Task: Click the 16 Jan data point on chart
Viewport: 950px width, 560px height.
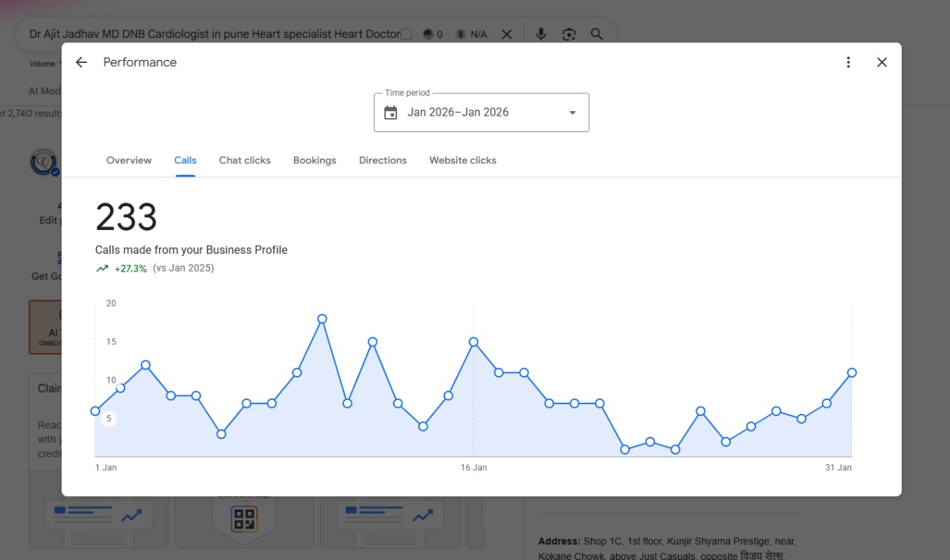Action: click(474, 342)
